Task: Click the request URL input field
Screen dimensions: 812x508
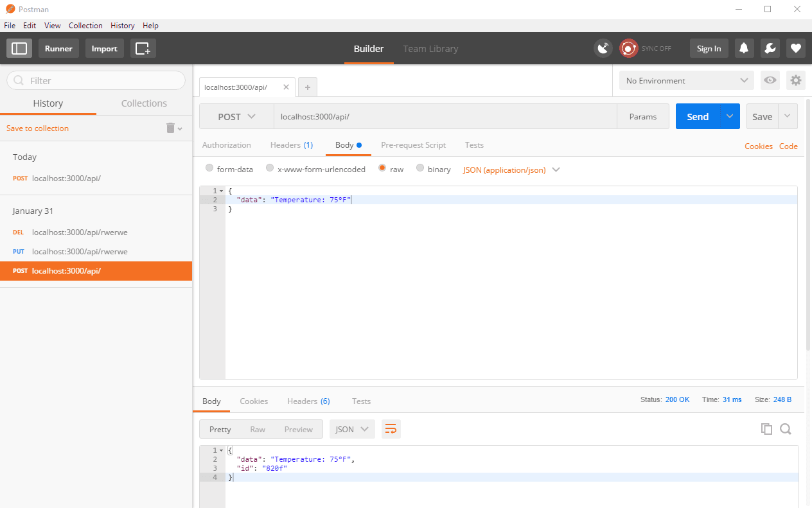Action: coord(445,117)
